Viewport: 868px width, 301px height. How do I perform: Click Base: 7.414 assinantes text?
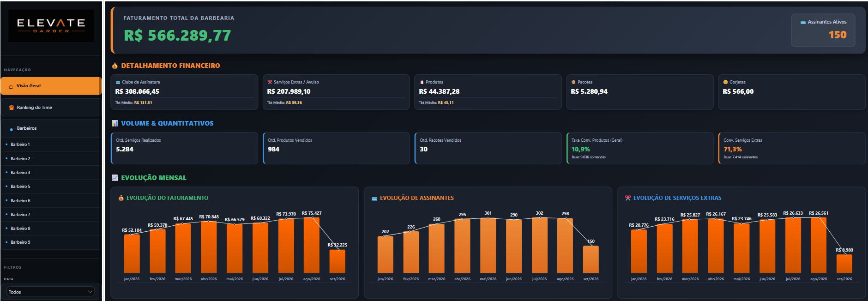coord(741,157)
